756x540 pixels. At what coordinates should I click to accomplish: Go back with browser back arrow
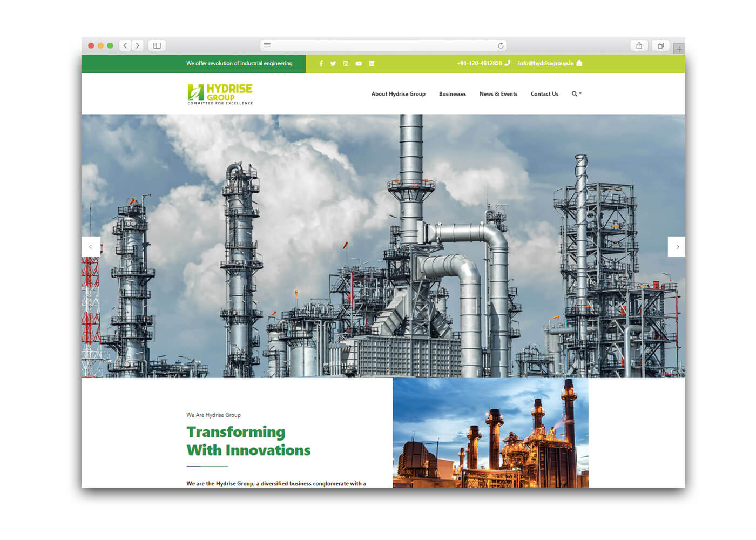pos(125,46)
